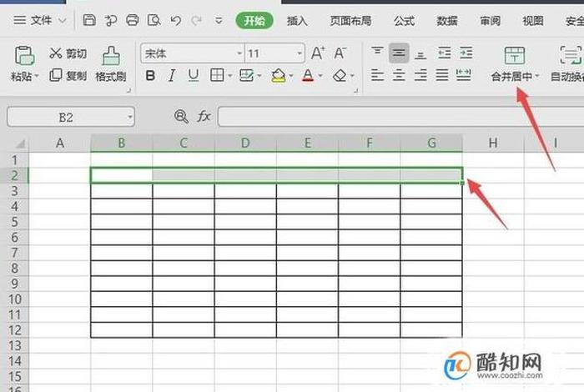Expand fill color dropdown arrow
Image resolution: width=584 pixels, height=392 pixels.
(x=291, y=76)
